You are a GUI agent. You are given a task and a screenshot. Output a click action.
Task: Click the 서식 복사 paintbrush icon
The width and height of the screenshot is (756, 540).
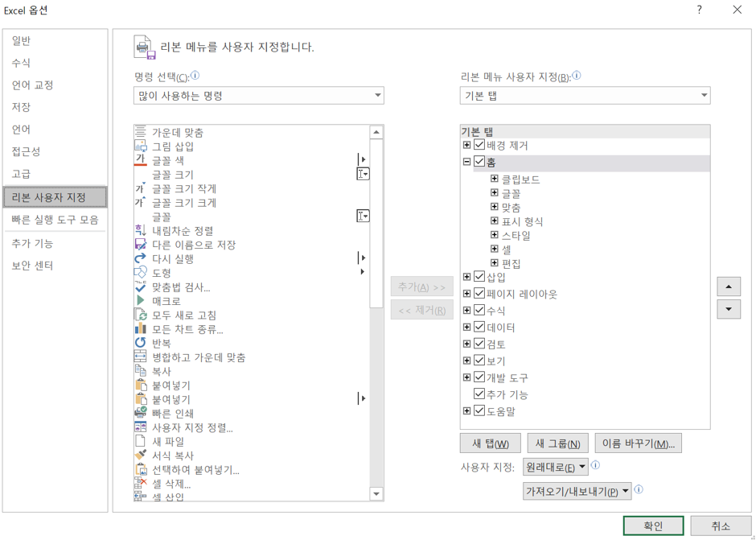[x=140, y=455]
